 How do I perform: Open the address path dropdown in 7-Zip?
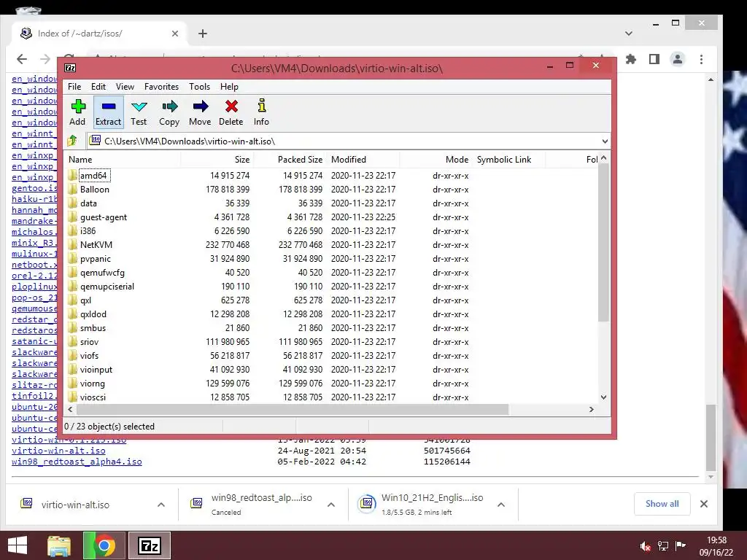(605, 141)
